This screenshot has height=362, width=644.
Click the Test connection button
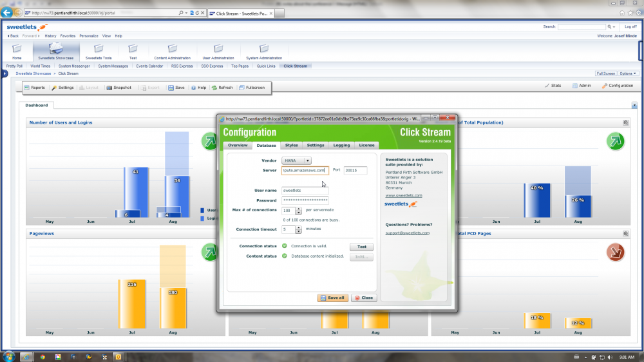point(361,247)
